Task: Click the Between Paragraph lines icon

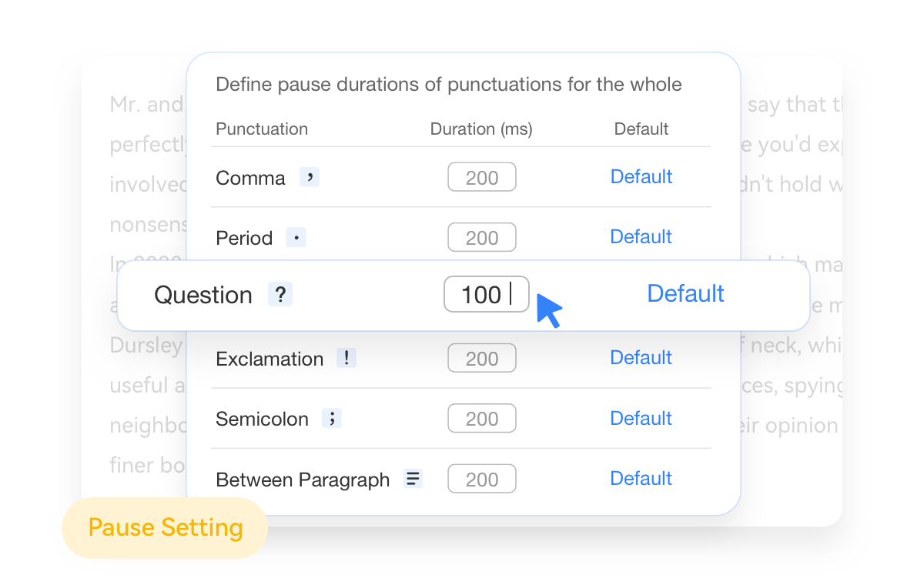Action: [413, 478]
